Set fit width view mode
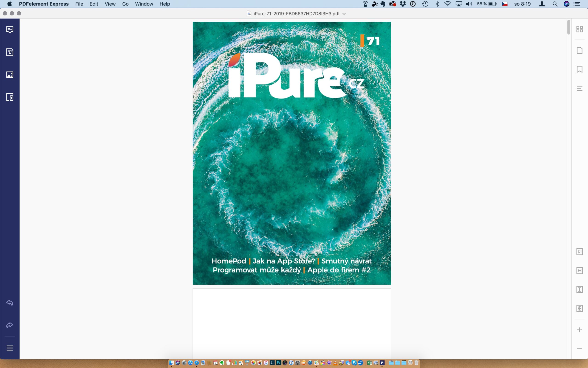 click(x=580, y=270)
